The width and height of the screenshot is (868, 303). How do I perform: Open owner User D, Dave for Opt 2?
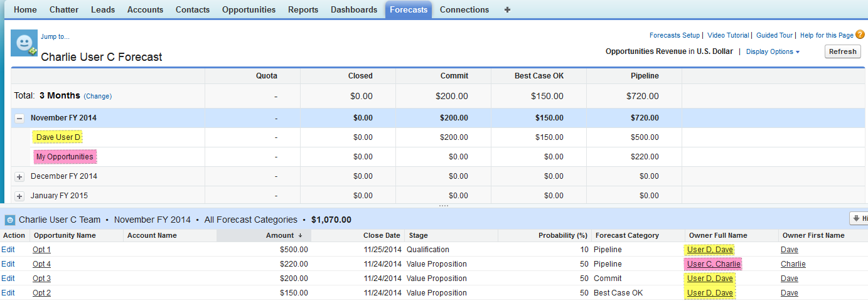(710, 293)
